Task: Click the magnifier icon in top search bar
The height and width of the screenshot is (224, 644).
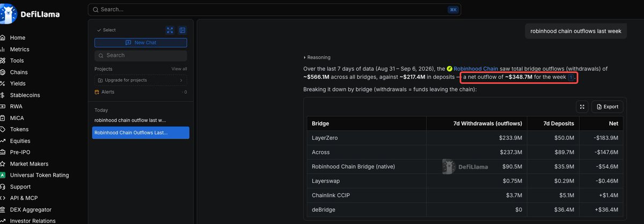Action: [96, 10]
